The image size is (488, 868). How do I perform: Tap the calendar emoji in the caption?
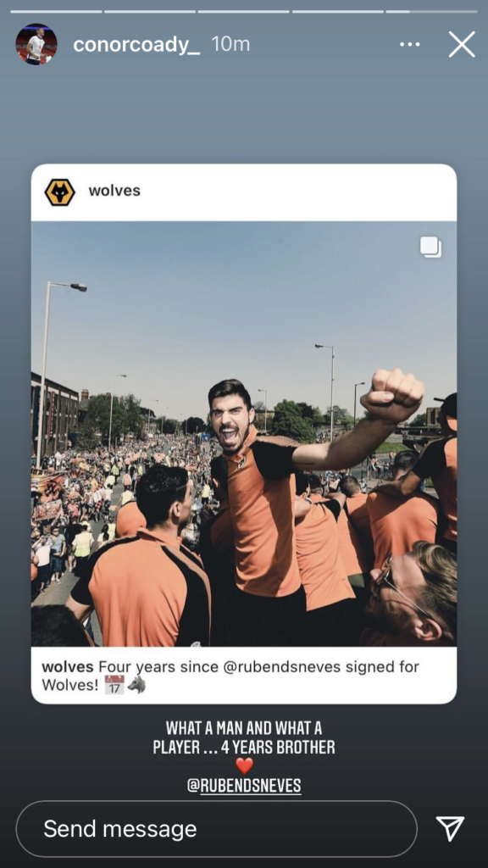tap(114, 685)
